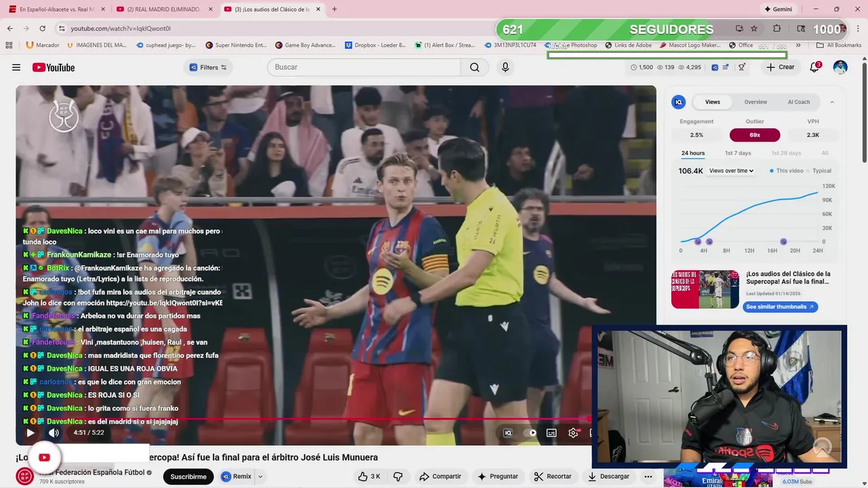Image resolution: width=868 pixels, height=488 pixels.
Task: Click the address bar URL
Action: point(121,28)
